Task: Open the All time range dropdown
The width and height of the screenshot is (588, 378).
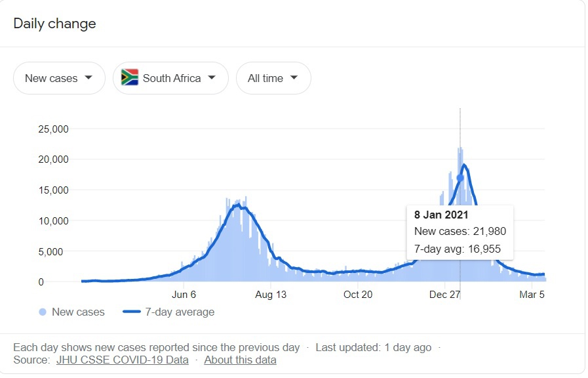Action: (x=273, y=78)
